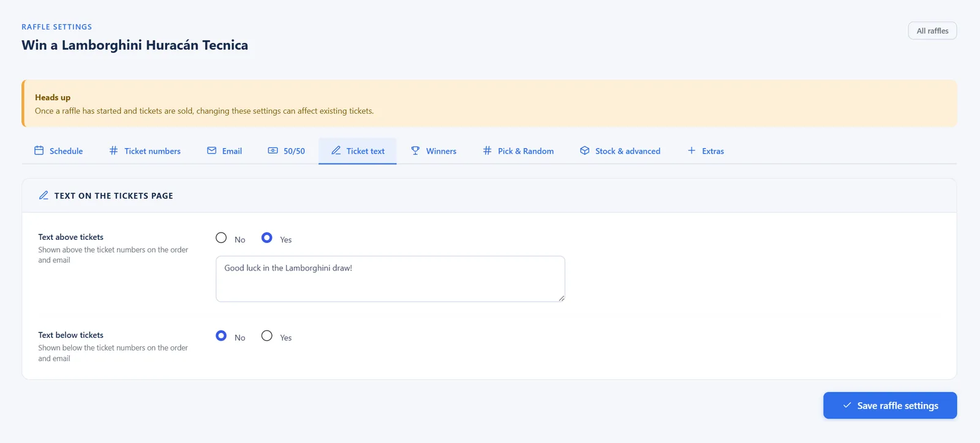Click the trophy icon on the Winners tab
980x443 pixels.
tap(415, 151)
